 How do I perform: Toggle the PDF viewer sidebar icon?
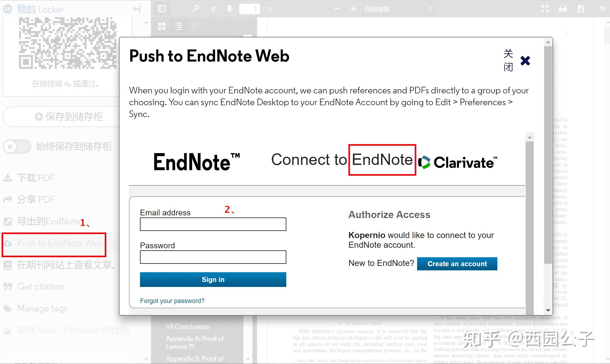click(162, 9)
